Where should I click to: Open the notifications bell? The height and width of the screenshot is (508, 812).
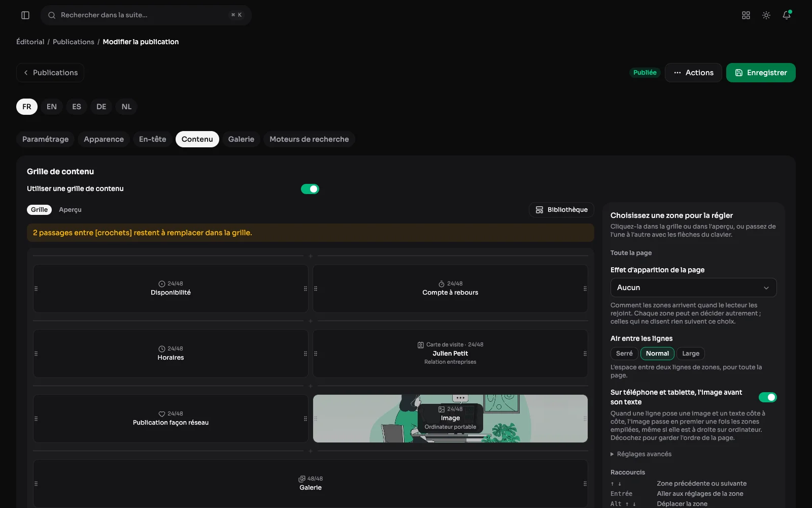point(787,15)
